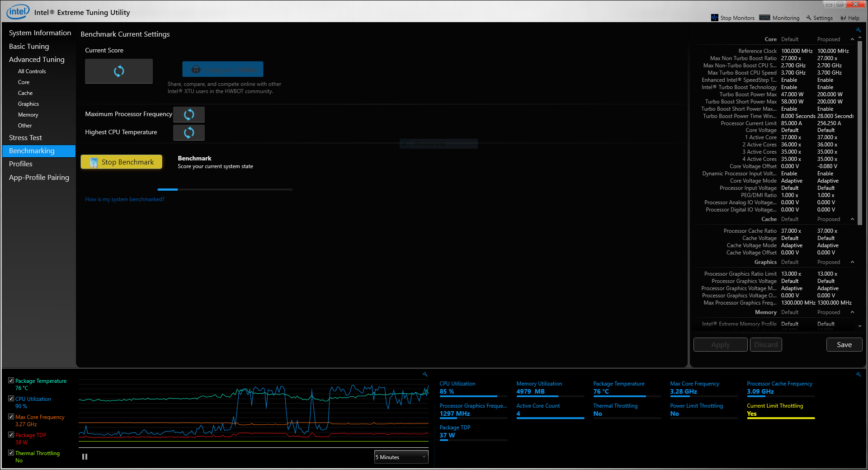868x470 pixels.
Task: Collapse the Core settings section
Action: (x=852, y=39)
